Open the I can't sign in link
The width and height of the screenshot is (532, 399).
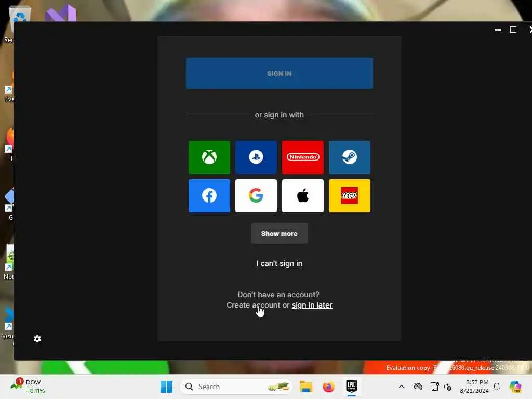[279, 263]
